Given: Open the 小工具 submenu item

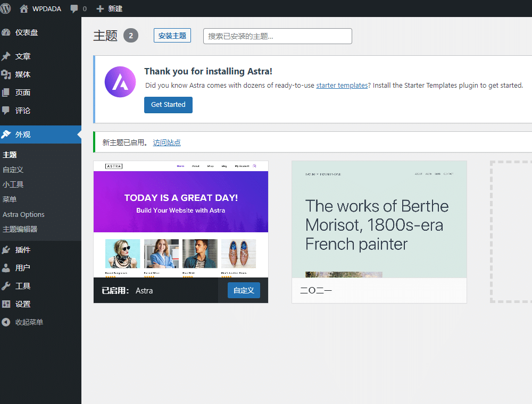Looking at the screenshot, I should 13,184.
